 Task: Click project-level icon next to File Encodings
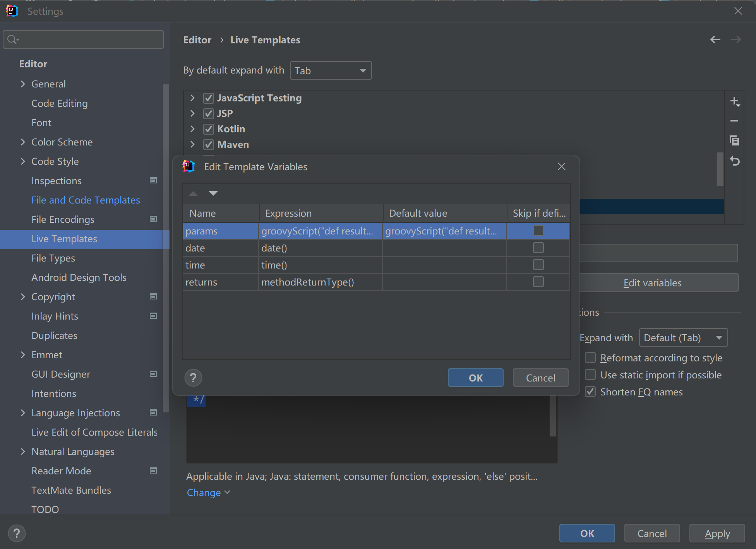pos(153,219)
